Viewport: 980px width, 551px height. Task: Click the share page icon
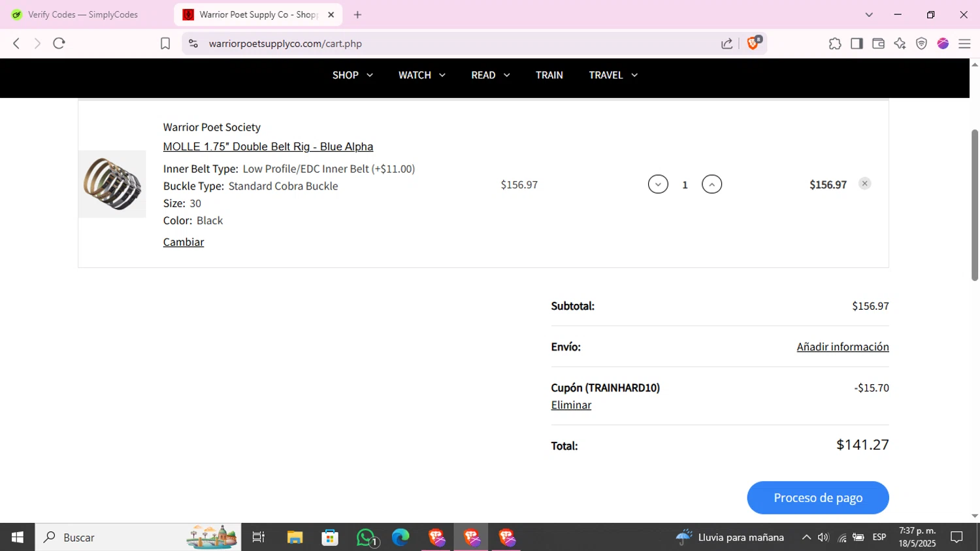727,43
